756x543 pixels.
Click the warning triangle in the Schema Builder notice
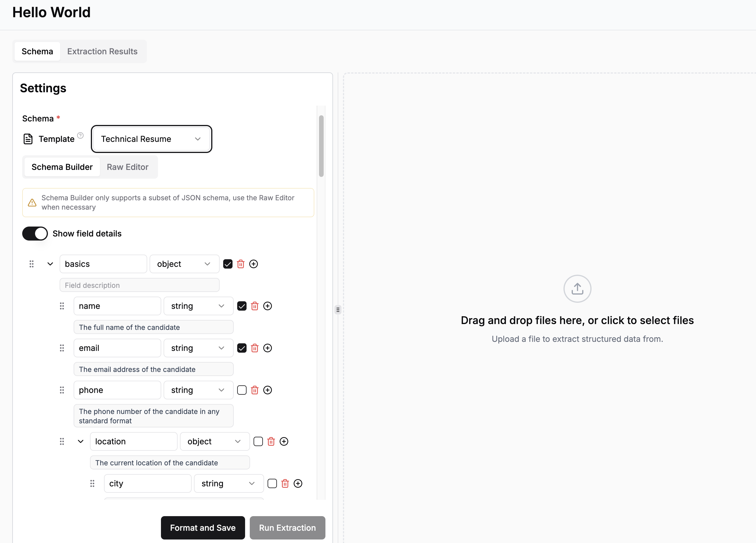[x=32, y=203]
